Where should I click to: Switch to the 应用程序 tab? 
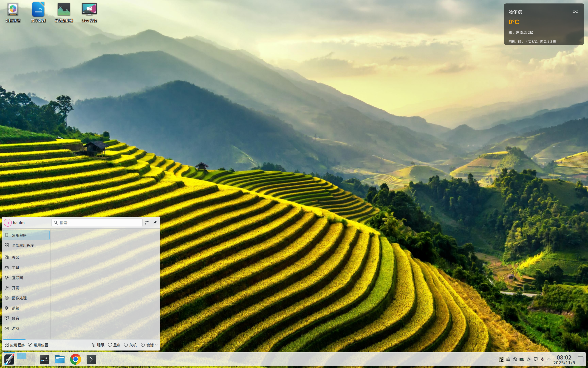pyautogui.click(x=14, y=345)
